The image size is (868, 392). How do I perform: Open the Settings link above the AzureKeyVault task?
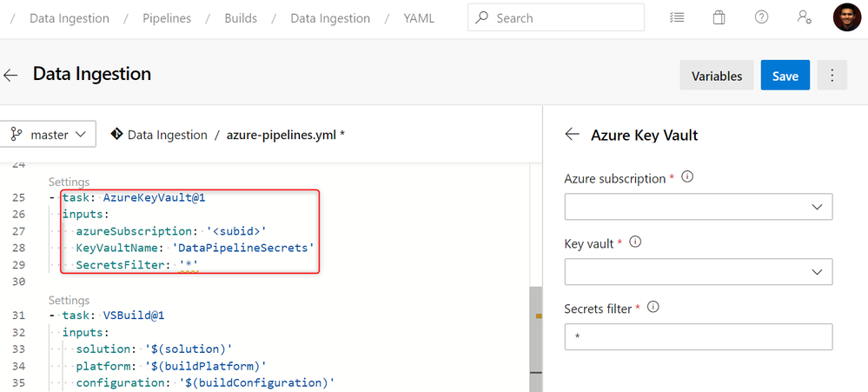pos(69,183)
